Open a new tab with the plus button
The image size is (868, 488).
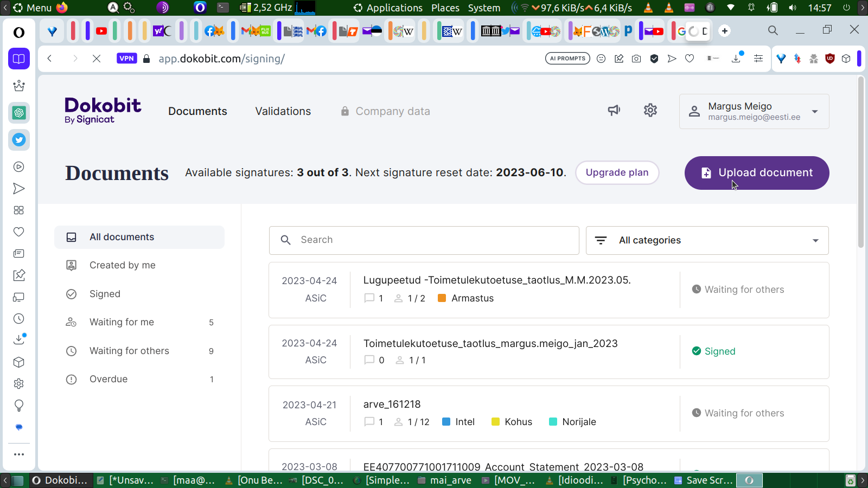click(x=725, y=31)
